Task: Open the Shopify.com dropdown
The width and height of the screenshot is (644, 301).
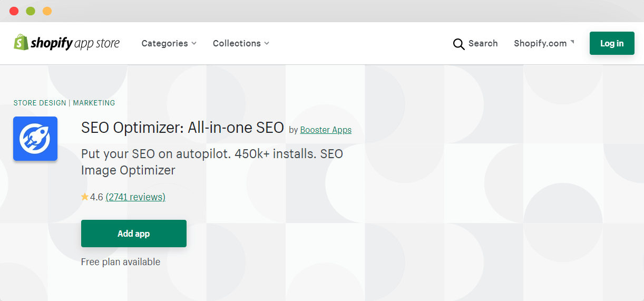Action: pyautogui.click(x=544, y=43)
